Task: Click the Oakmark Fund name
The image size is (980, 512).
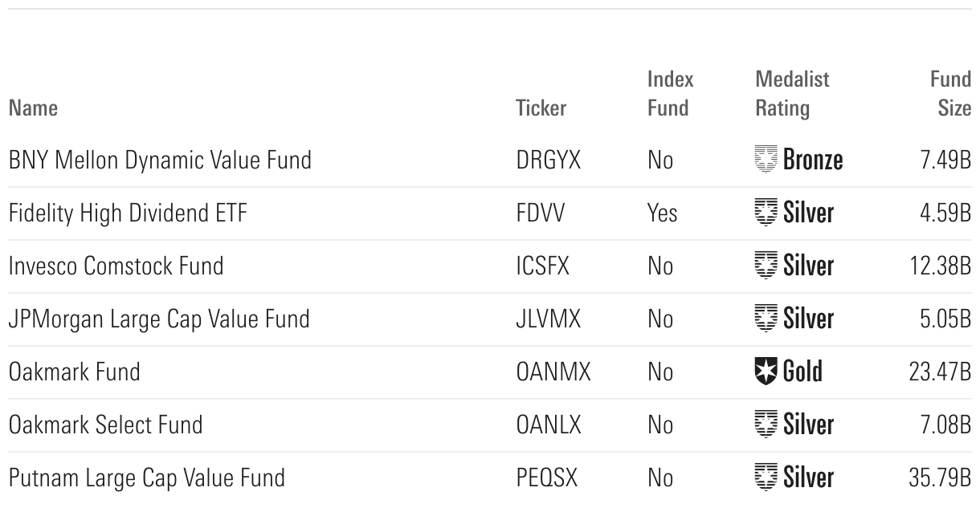Action: point(74,372)
